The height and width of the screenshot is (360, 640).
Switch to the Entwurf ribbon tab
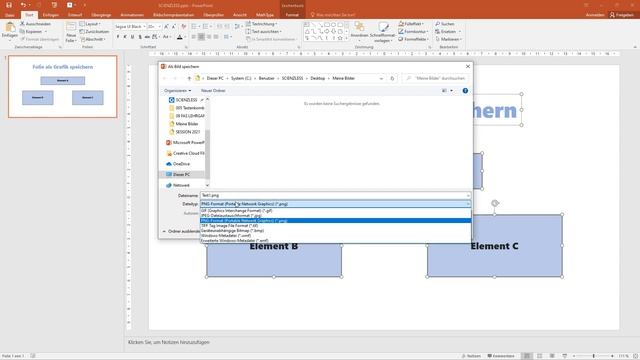tap(75, 15)
